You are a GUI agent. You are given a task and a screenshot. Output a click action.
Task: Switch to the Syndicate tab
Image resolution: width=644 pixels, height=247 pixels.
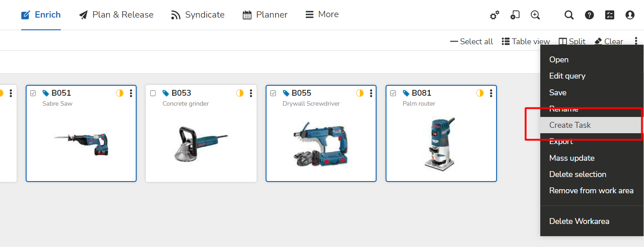pyautogui.click(x=198, y=15)
